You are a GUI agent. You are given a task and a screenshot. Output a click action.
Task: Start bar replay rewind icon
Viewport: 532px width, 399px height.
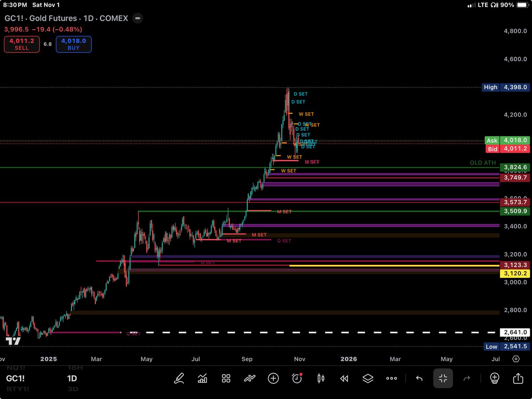[x=344, y=378]
